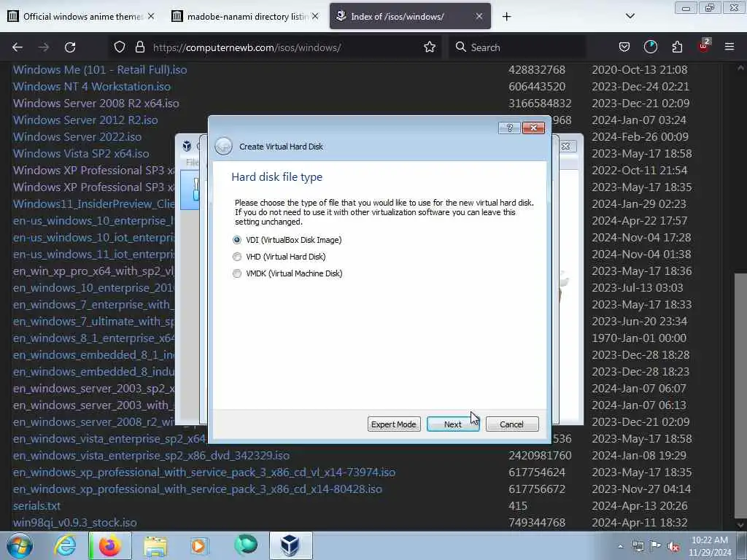Open Windows Server 2022.iso link
Screen dimensions: 747x560
point(77,136)
